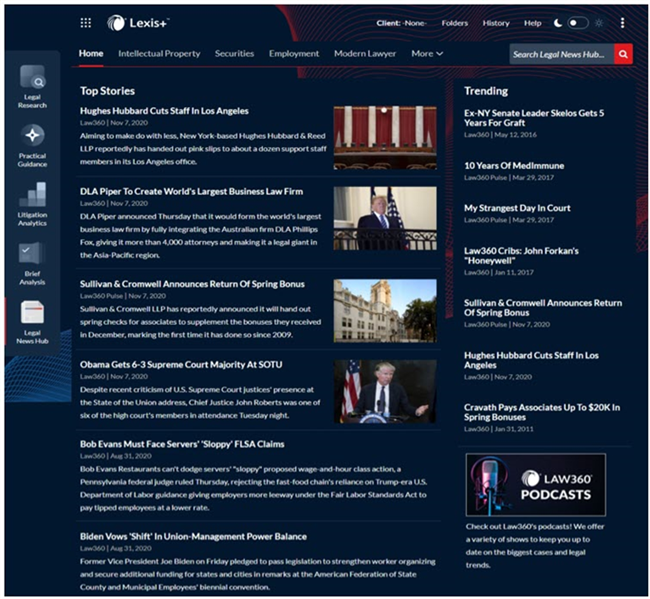Click the Biden story summary paragraph
Screen dimensions: 650x599
pos(257,574)
